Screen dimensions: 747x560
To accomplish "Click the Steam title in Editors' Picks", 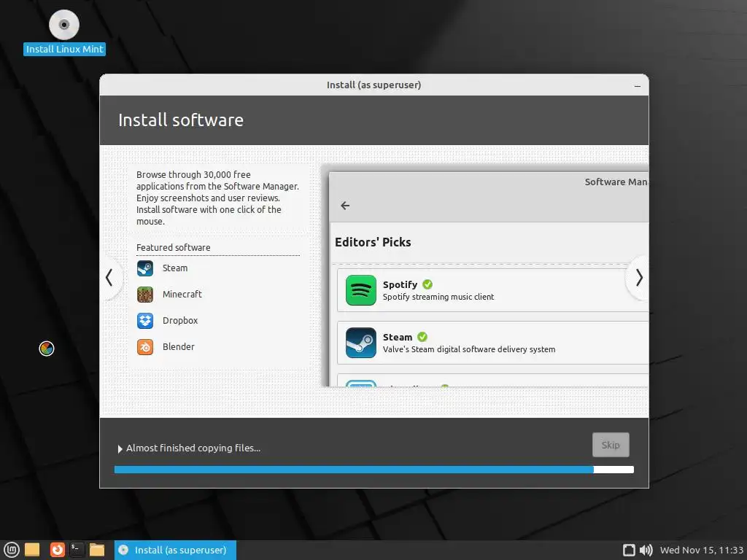I will point(398,337).
